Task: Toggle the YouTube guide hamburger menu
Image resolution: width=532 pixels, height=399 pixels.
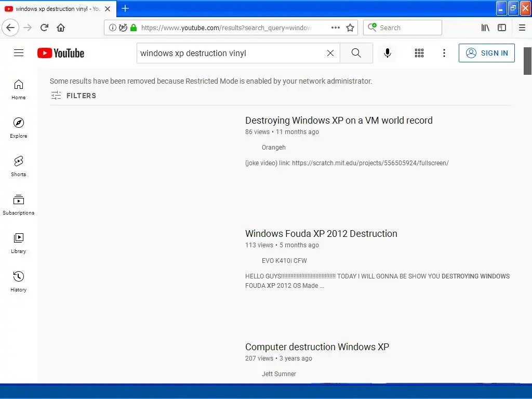Action: point(19,53)
